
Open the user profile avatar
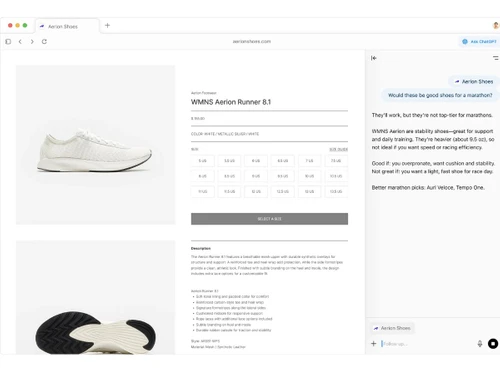(x=496, y=25)
